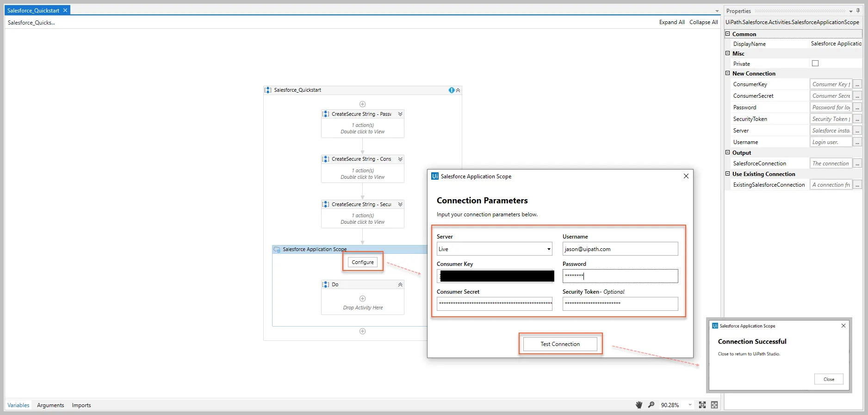Open the Variables panel tab
Viewport: 868px width, 415px height.
[x=19, y=405]
